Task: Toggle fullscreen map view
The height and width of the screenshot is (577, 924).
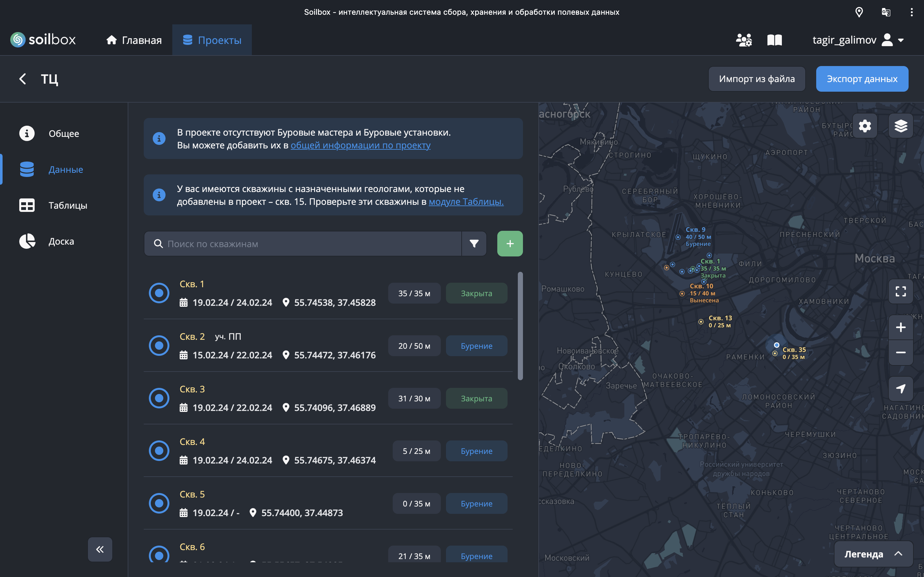Action: pyautogui.click(x=900, y=292)
